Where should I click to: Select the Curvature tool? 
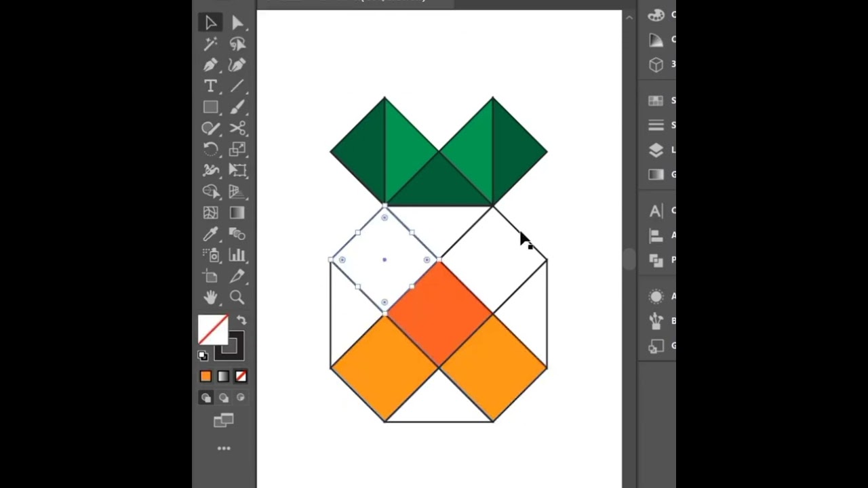237,65
